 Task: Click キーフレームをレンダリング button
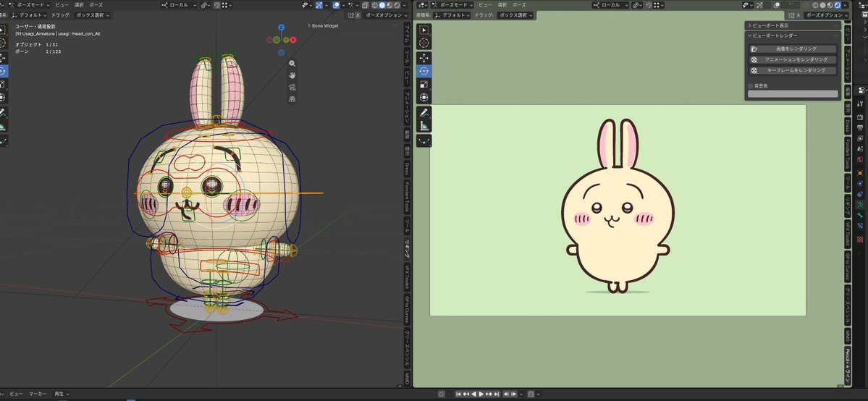pyautogui.click(x=793, y=70)
